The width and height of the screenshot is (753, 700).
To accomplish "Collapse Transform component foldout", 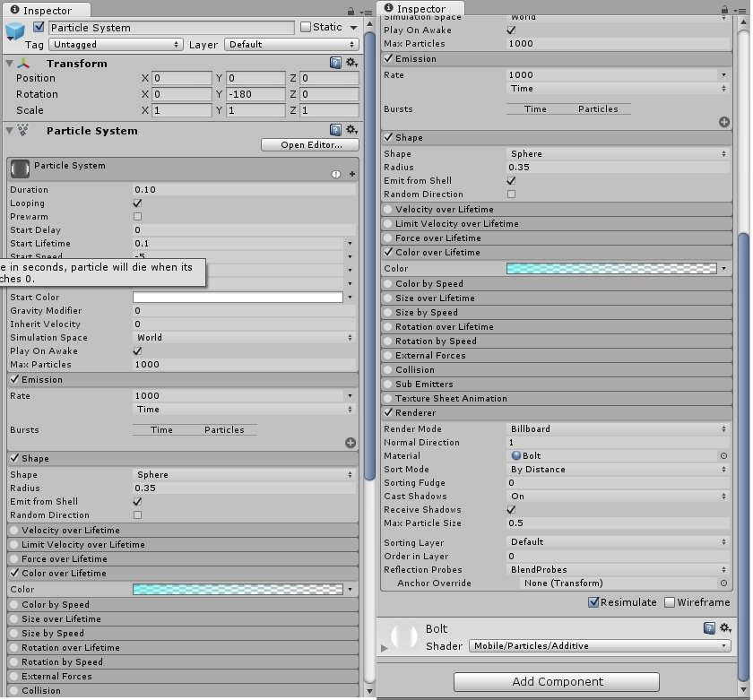I will tap(9, 63).
